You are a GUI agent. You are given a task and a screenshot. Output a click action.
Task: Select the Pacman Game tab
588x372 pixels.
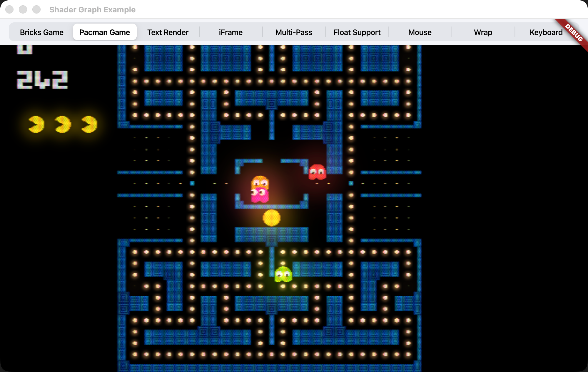click(x=105, y=32)
